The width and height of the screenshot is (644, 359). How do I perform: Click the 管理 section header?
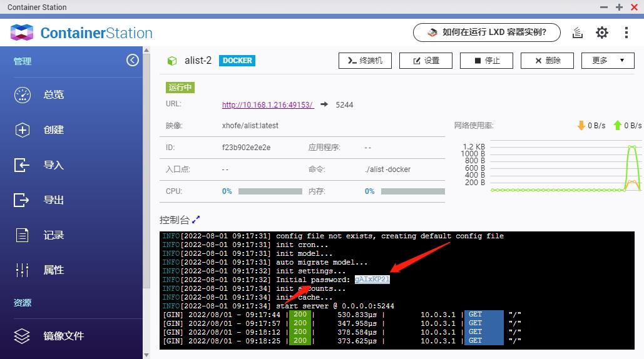(23, 61)
